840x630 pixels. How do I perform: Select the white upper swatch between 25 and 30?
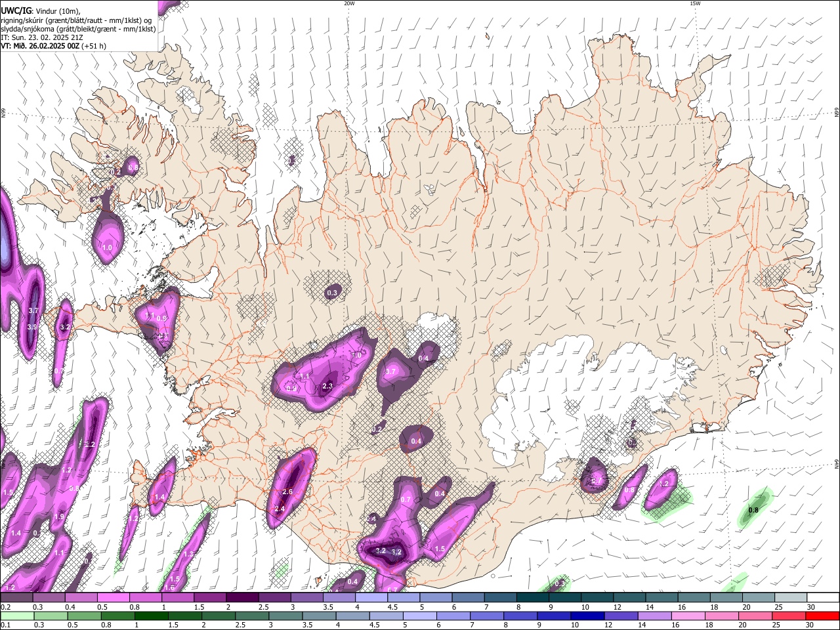[791, 598]
